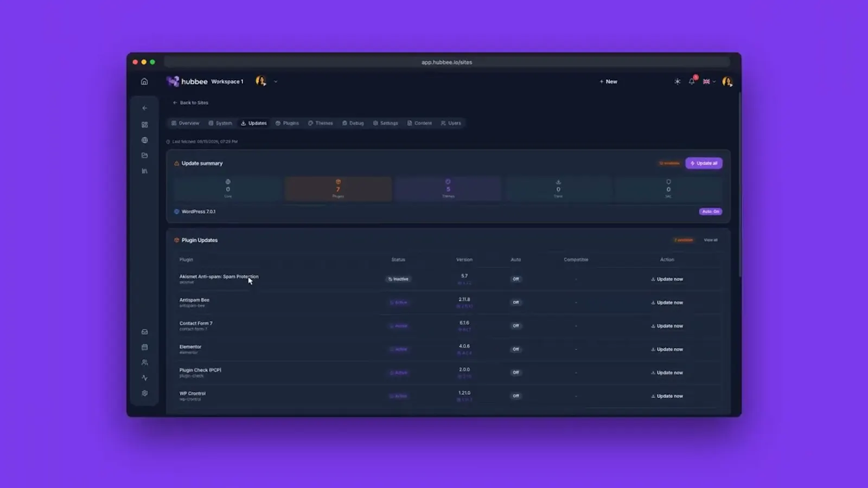Open the notifications bell
Viewport: 868px width, 488px height.
click(x=692, y=81)
